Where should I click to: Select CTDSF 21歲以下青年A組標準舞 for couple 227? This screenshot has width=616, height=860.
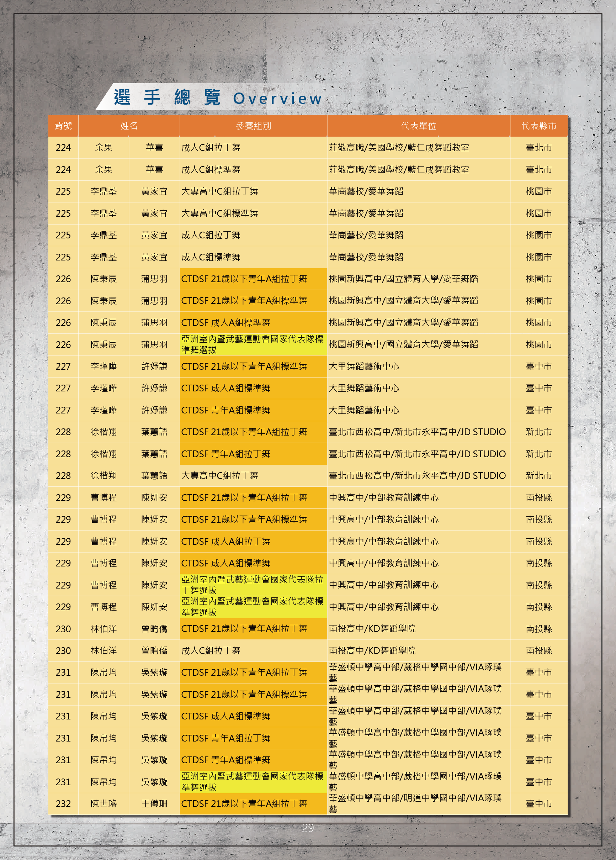[253, 366]
